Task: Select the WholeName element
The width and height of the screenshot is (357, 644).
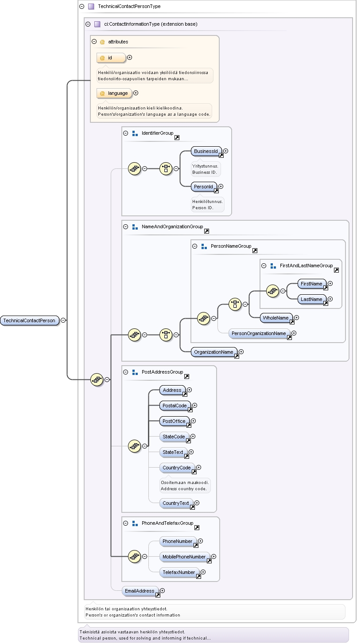Action: click(x=277, y=318)
